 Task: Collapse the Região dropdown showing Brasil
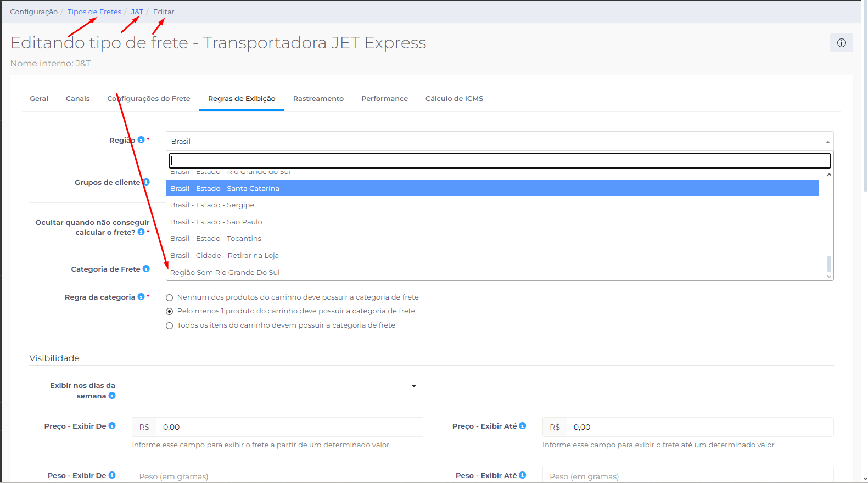click(500, 141)
